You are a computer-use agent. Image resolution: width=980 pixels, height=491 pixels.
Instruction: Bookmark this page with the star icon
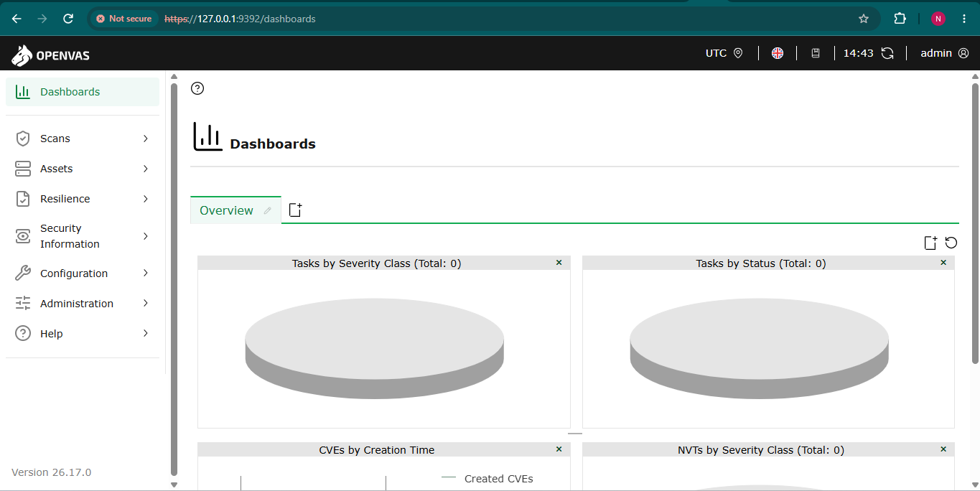coord(864,19)
